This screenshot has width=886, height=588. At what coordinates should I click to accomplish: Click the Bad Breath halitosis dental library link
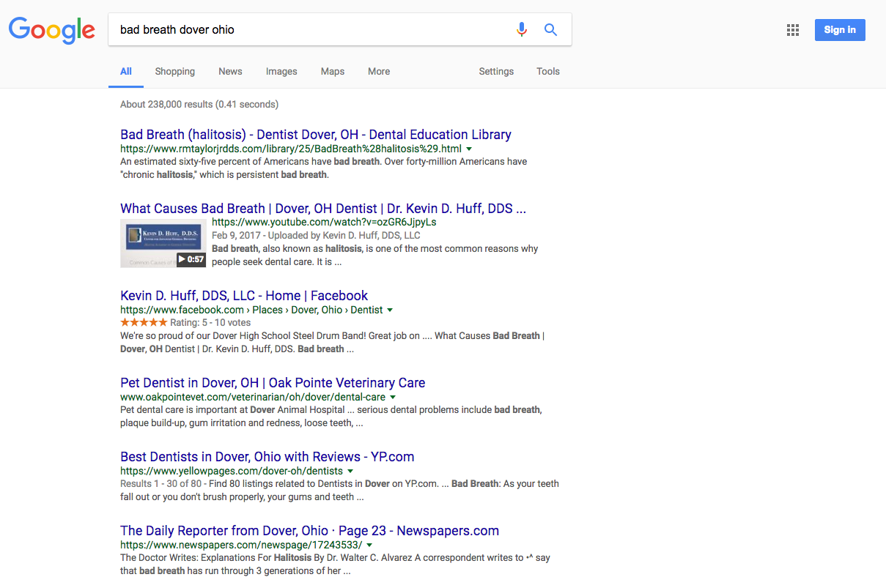(316, 134)
